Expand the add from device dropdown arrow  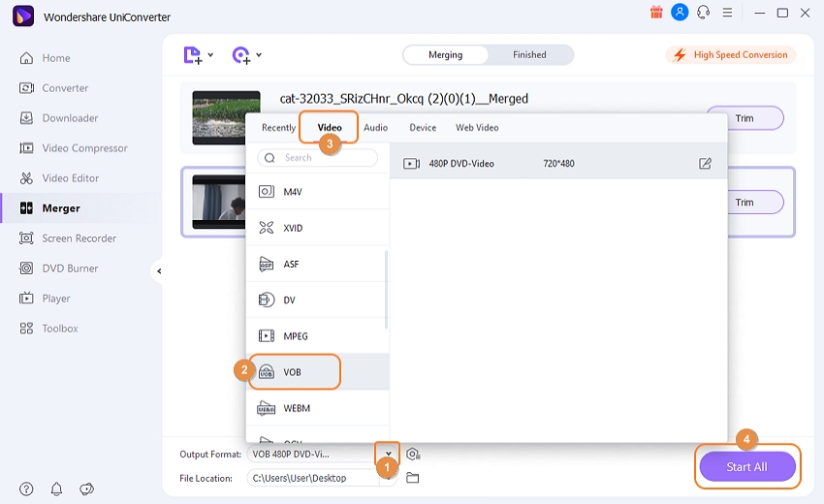pyautogui.click(x=259, y=54)
